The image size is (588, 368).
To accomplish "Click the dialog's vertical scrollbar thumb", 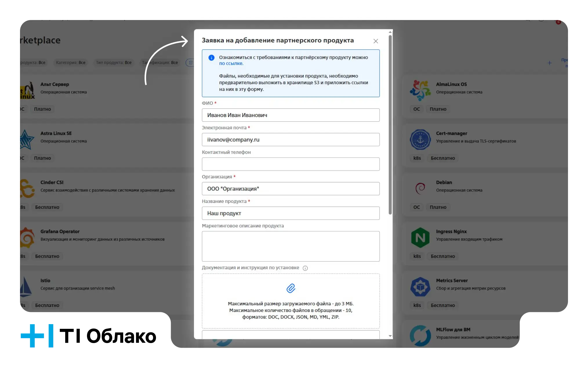I will 390,125.
